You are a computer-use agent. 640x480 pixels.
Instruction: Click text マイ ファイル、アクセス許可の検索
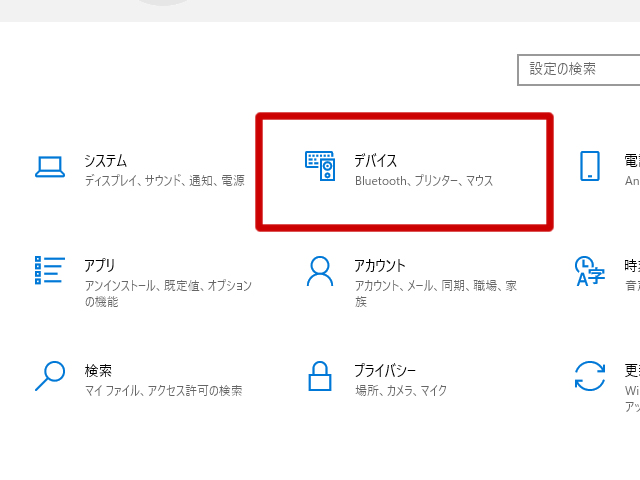[x=163, y=391]
